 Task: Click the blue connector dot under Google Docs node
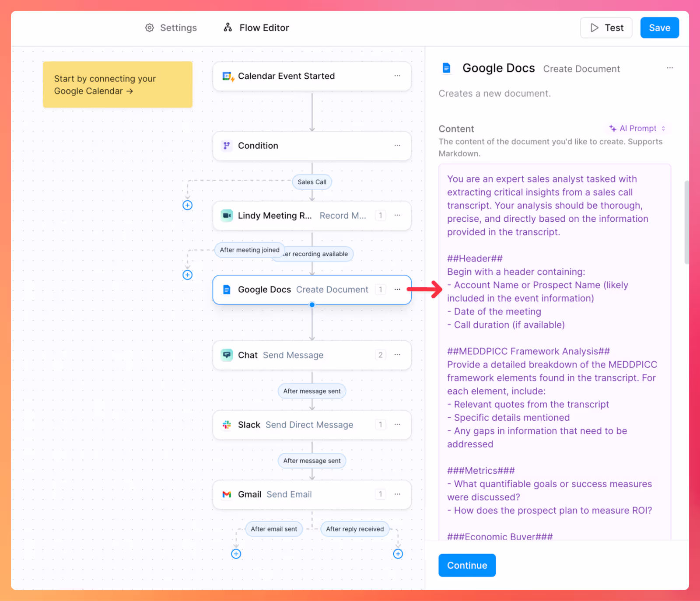click(x=312, y=305)
